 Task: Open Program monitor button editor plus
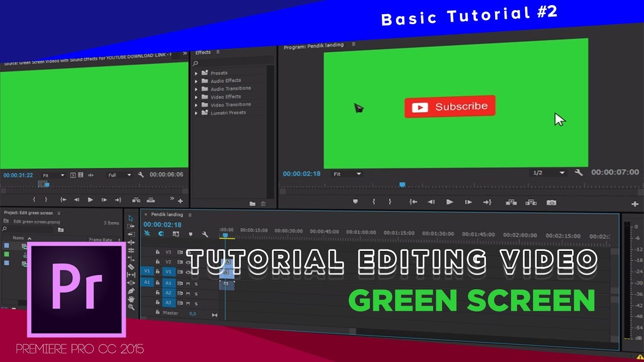[634, 204]
